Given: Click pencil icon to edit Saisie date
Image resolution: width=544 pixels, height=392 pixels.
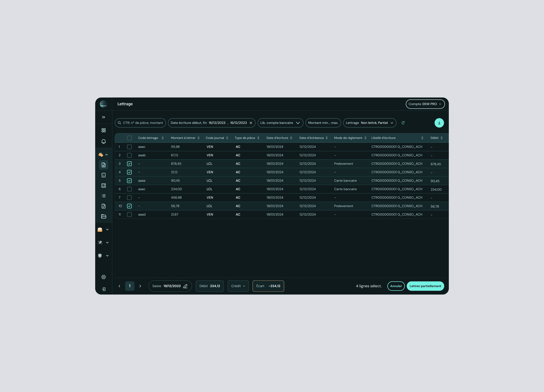Looking at the screenshot, I should coord(185,286).
